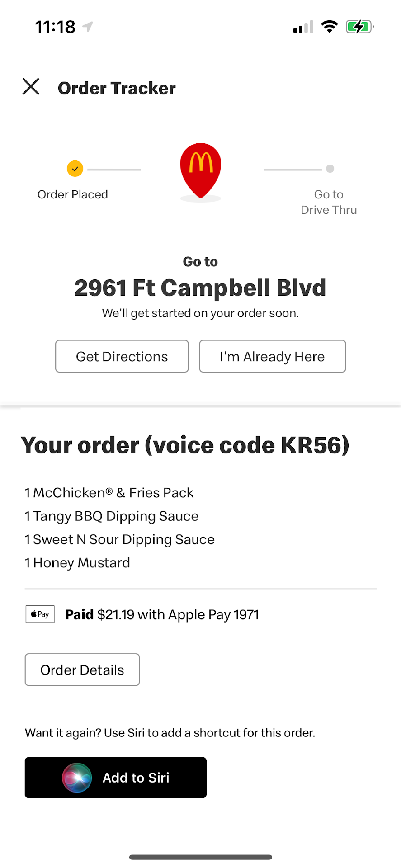Viewport: 401px width, 868px height.
Task: Tap the Apple Pay logo icon
Action: click(x=40, y=614)
